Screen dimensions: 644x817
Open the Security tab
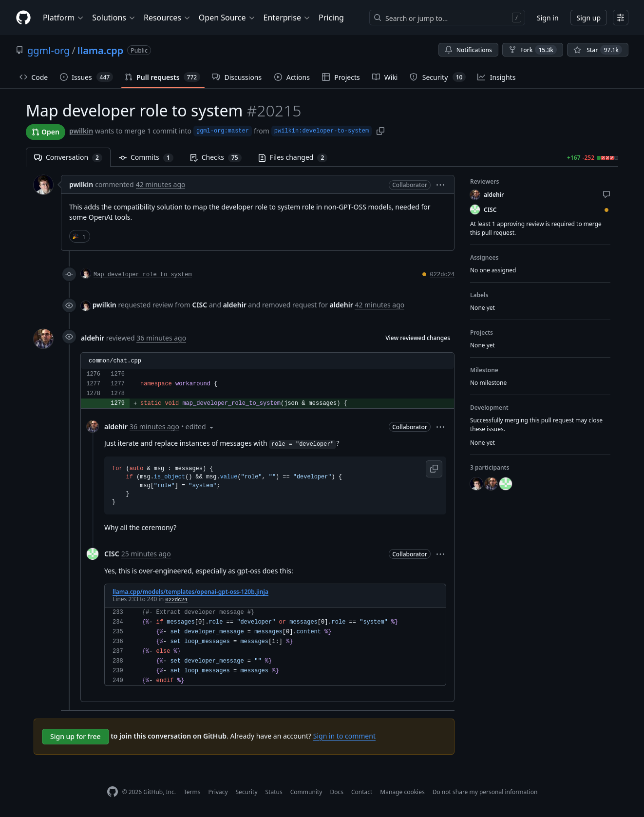coord(437,77)
